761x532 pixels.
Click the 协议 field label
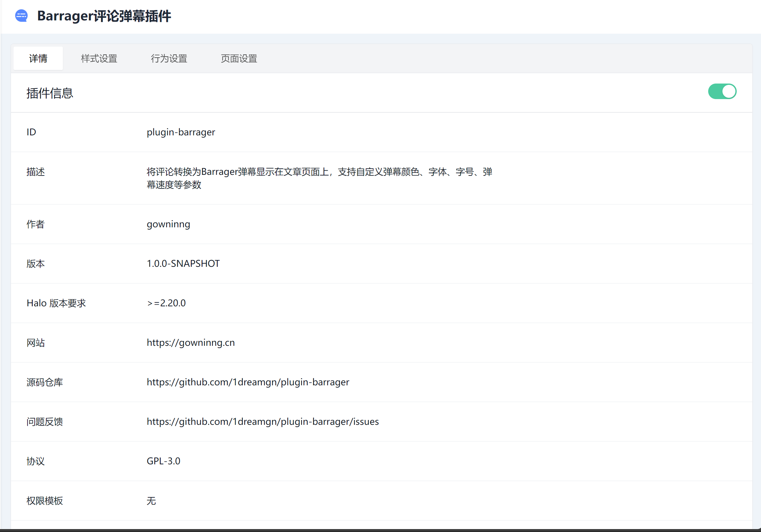coord(35,461)
